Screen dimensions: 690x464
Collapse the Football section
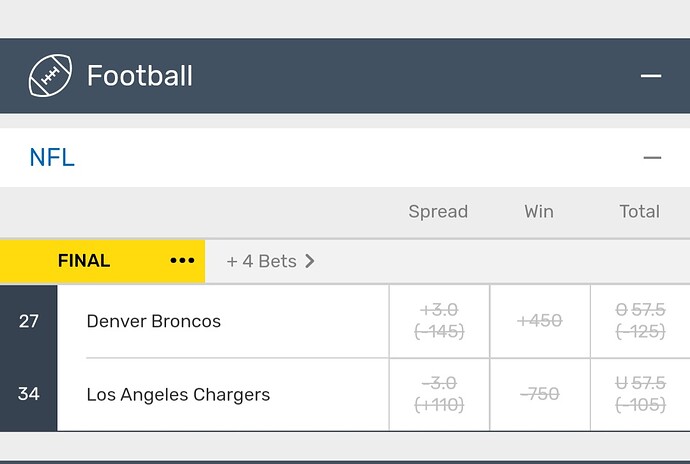[651, 76]
